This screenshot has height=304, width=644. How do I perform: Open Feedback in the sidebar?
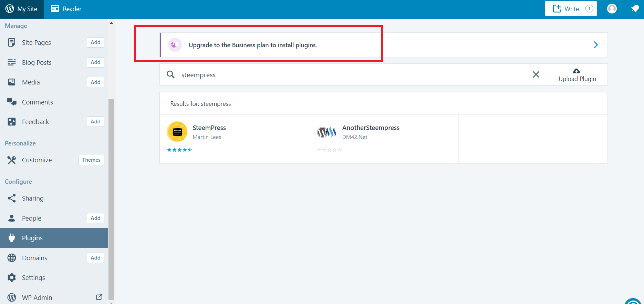tap(35, 122)
